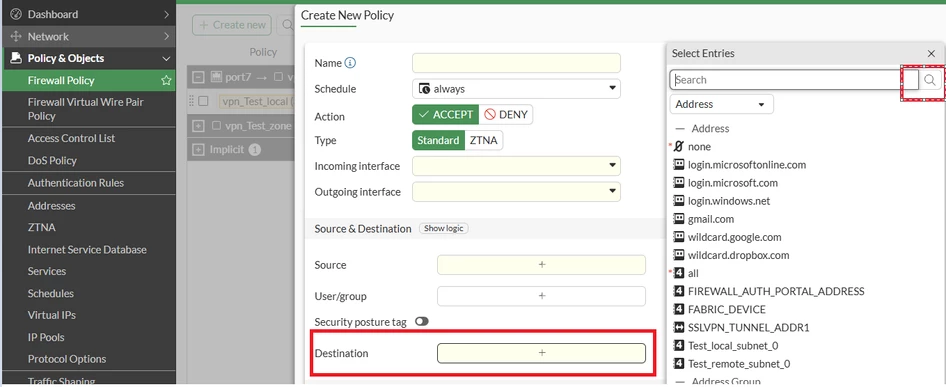The height and width of the screenshot is (387, 946).
Task: Expand the Network menu chevron
Action: (x=167, y=36)
